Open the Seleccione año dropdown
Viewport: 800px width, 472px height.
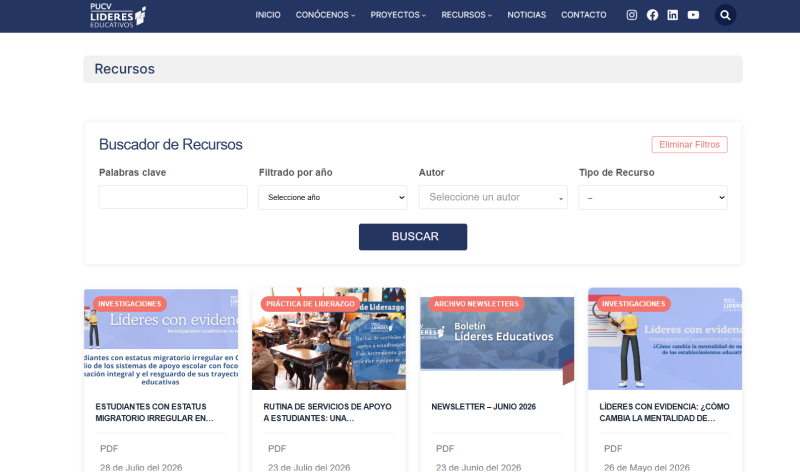click(333, 197)
